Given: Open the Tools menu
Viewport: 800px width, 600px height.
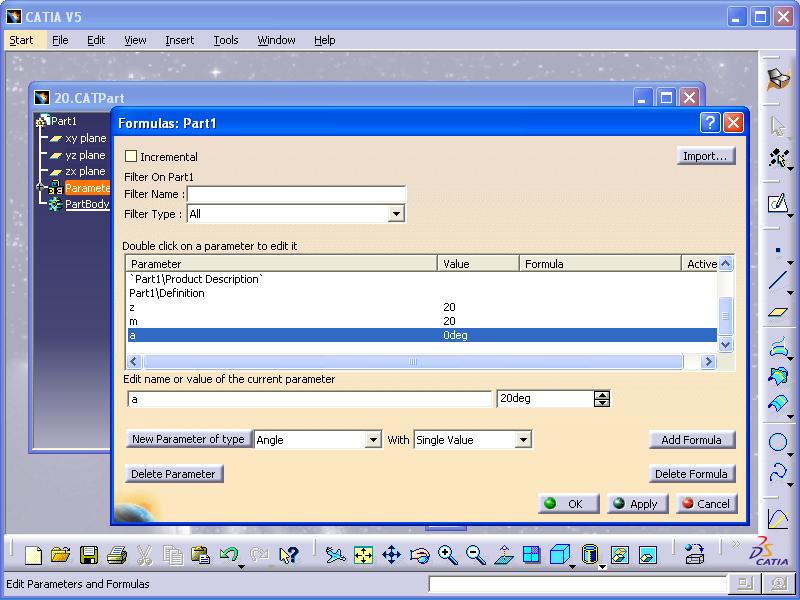Looking at the screenshot, I should pos(226,40).
